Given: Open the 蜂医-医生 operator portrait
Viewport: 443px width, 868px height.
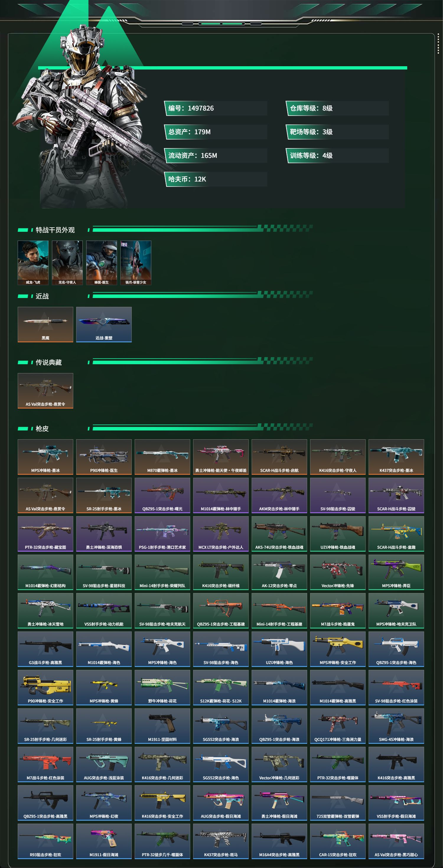Looking at the screenshot, I should click(x=102, y=263).
